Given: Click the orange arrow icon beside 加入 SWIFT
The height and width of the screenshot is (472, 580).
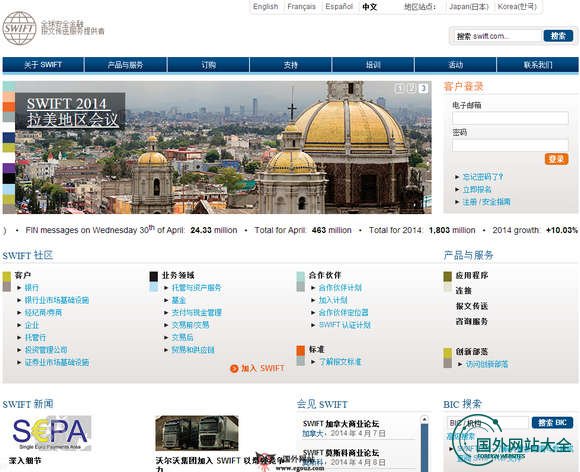Looking at the screenshot, I should tap(234, 368).
